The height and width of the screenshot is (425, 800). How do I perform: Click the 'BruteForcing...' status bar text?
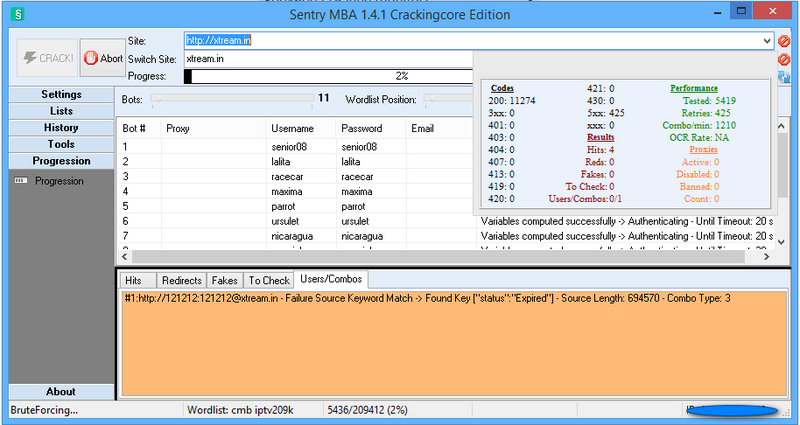pos(44,410)
